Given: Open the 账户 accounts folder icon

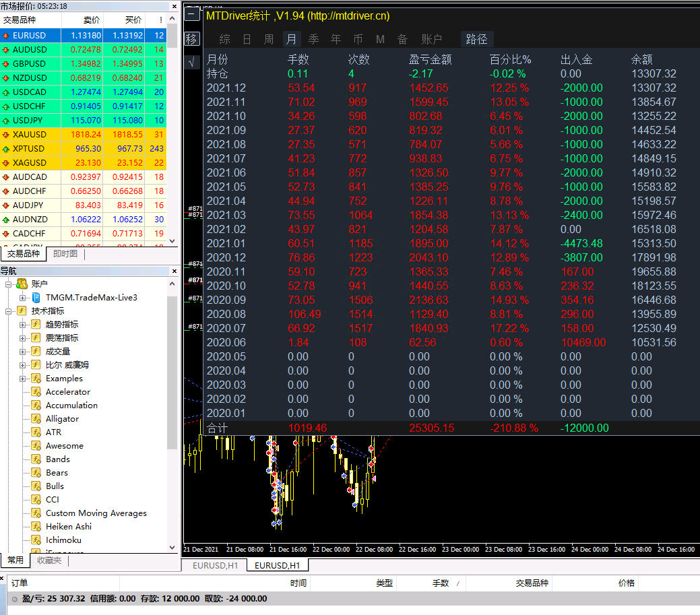Looking at the screenshot, I should (x=22, y=284).
